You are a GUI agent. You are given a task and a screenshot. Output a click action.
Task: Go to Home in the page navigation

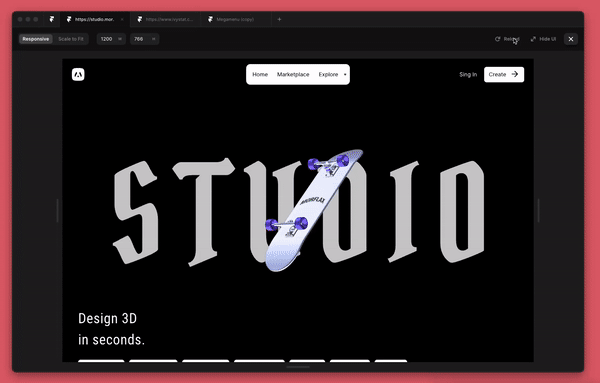(260, 74)
